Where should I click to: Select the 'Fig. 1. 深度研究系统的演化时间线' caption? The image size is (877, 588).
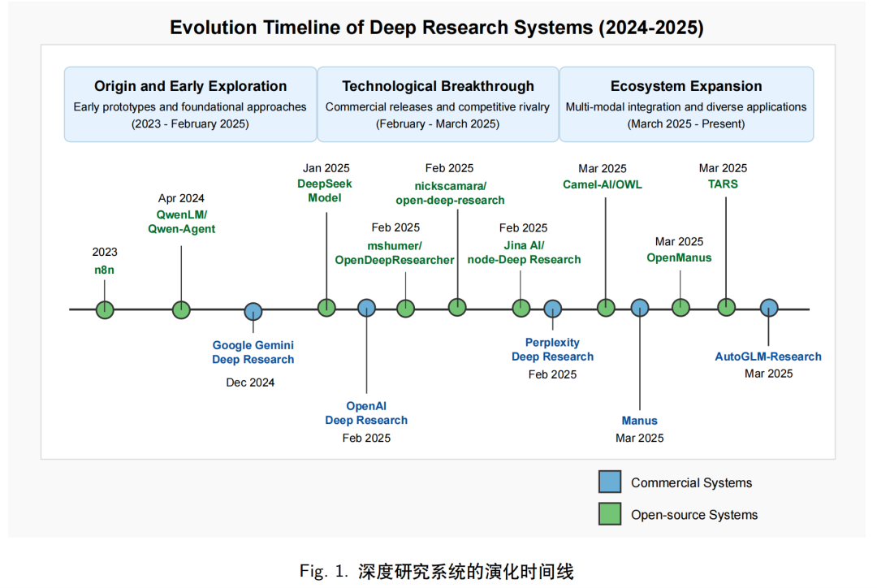(437, 571)
